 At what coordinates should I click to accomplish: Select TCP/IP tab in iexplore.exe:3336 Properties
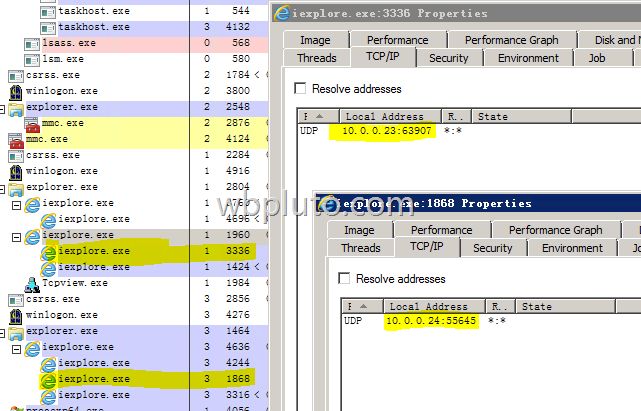pyautogui.click(x=383, y=56)
